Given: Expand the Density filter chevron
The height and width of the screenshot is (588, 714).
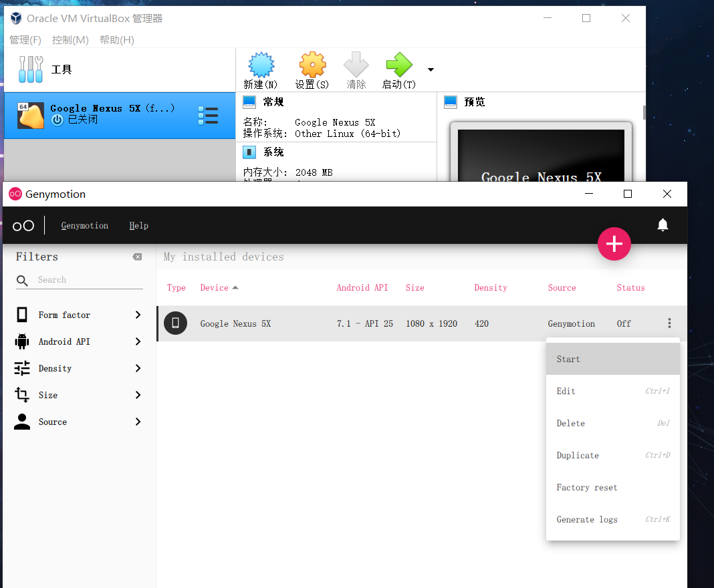Looking at the screenshot, I should tap(138, 368).
